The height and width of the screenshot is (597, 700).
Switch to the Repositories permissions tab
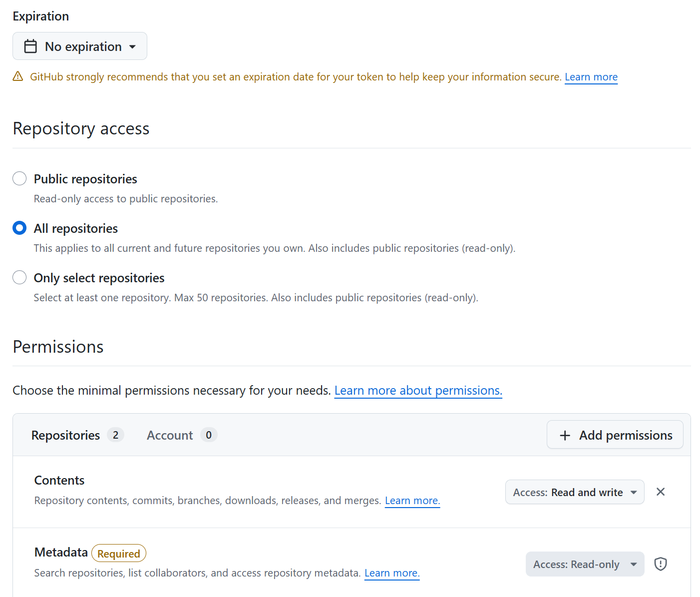(x=66, y=436)
